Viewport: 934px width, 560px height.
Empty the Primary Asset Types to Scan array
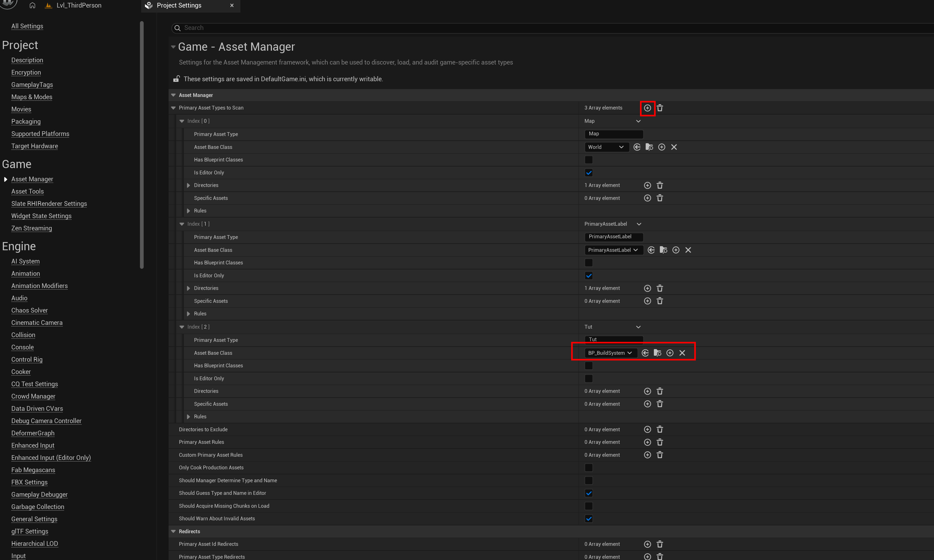(x=660, y=108)
